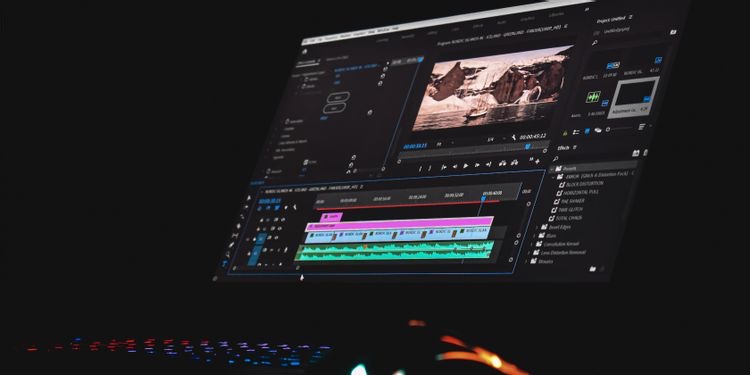Click the Lift button
Viewport: 750px width, 375px height.
(502, 163)
